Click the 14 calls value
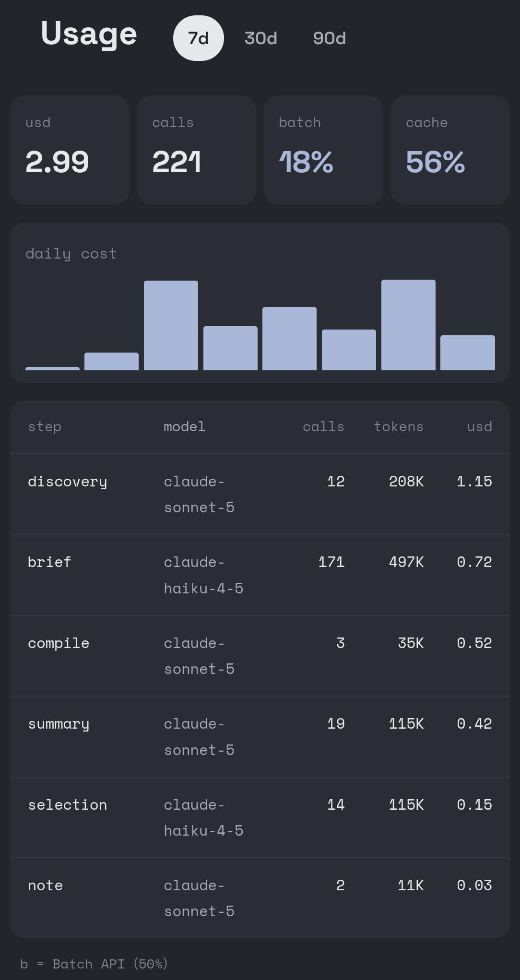 tap(336, 804)
